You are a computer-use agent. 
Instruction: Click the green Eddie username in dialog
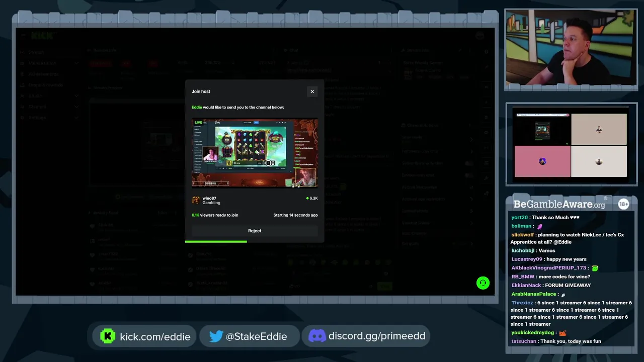tap(197, 107)
